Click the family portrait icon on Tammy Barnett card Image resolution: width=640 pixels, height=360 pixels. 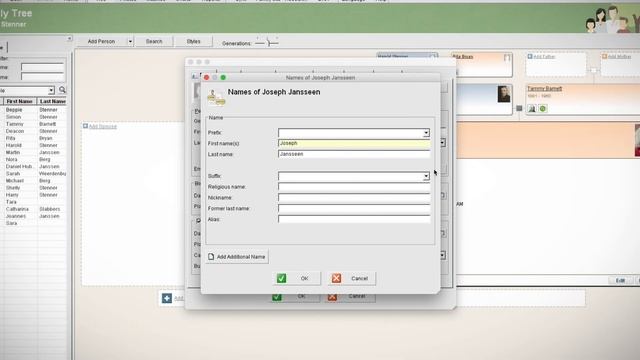point(532,109)
